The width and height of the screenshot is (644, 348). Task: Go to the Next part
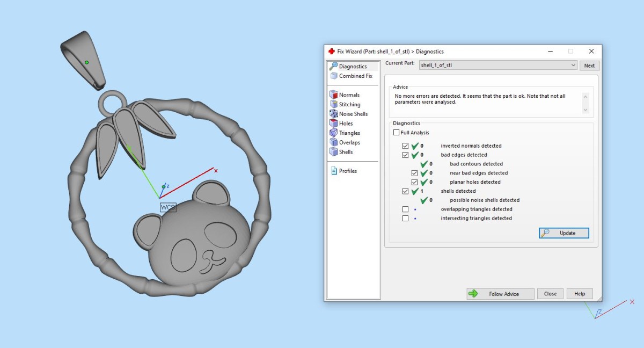[x=589, y=66]
